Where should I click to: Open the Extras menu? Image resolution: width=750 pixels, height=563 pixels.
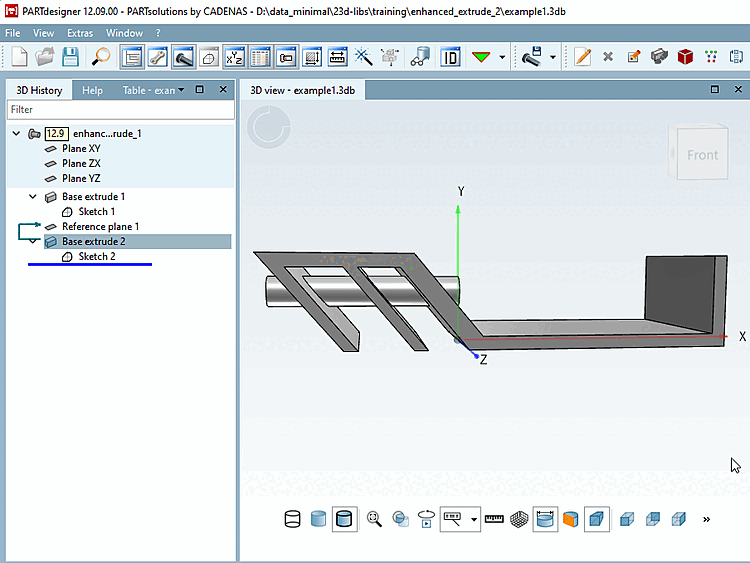[80, 33]
